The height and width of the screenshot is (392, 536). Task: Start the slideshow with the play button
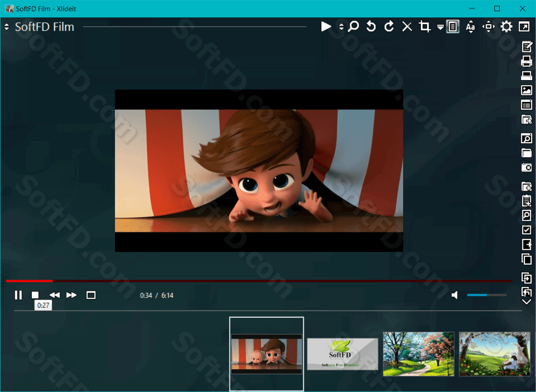point(326,27)
